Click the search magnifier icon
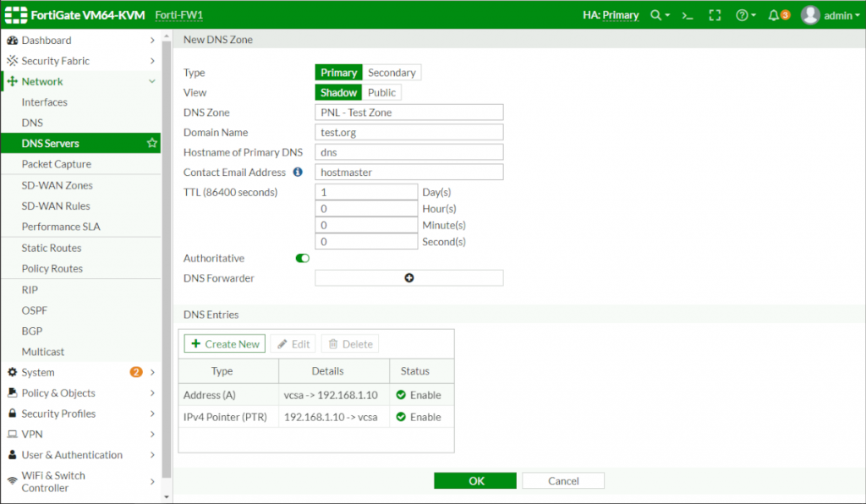This screenshot has height=504, width=866. (657, 15)
